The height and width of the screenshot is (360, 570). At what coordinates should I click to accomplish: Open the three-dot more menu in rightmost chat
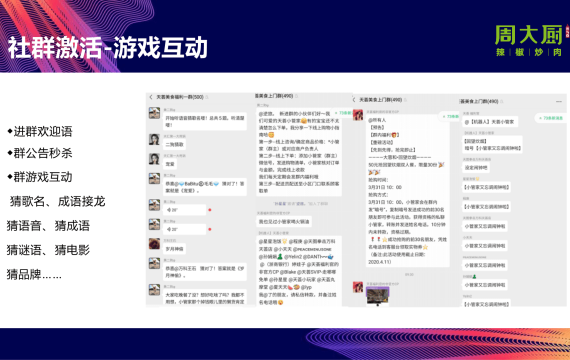click(x=559, y=101)
